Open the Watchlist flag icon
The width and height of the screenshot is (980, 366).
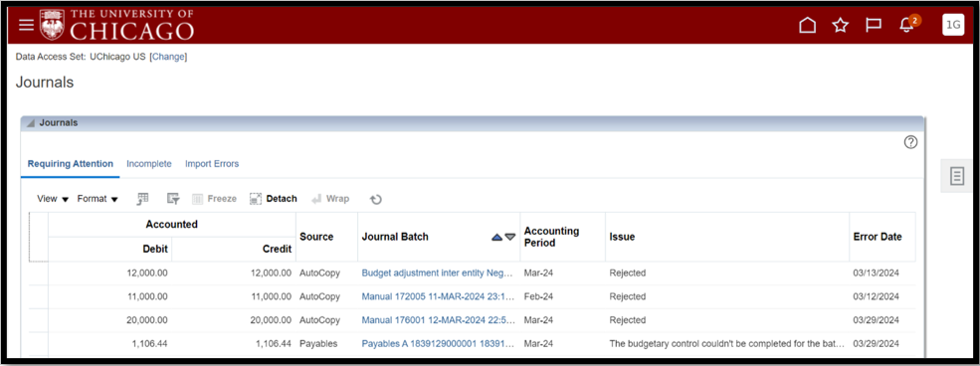point(874,25)
